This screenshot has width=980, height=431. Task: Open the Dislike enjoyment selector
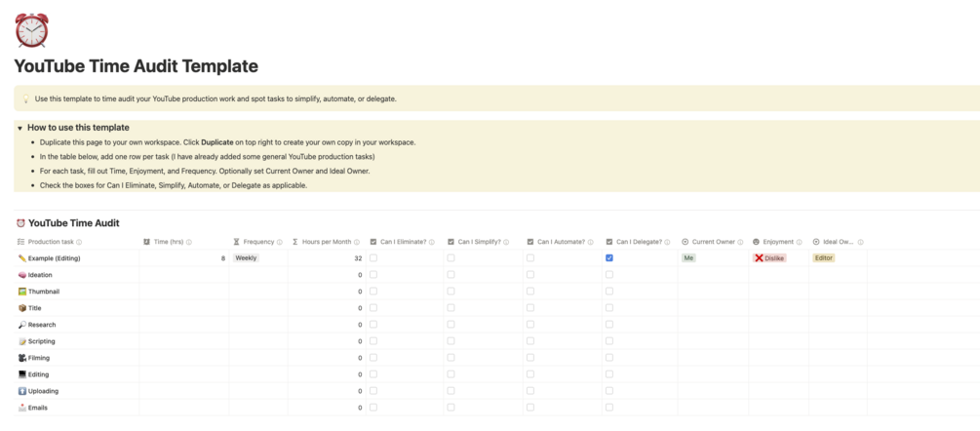pos(769,258)
